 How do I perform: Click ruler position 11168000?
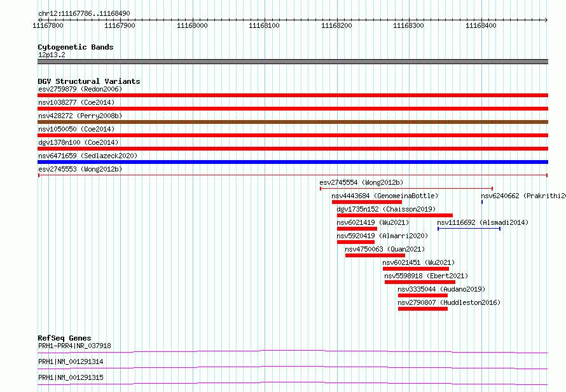pyautogui.click(x=192, y=25)
